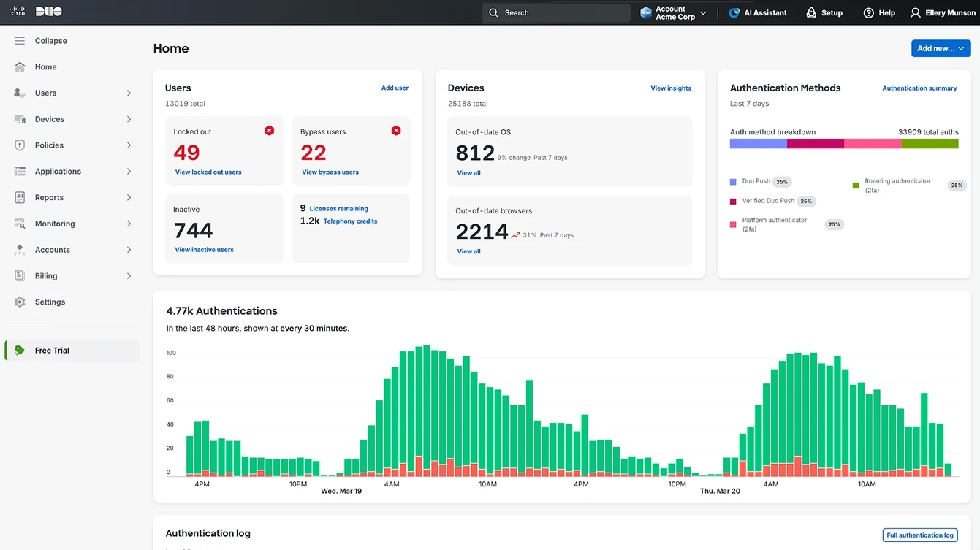
Task: Expand the Reports submenu chevron
Action: tap(129, 197)
